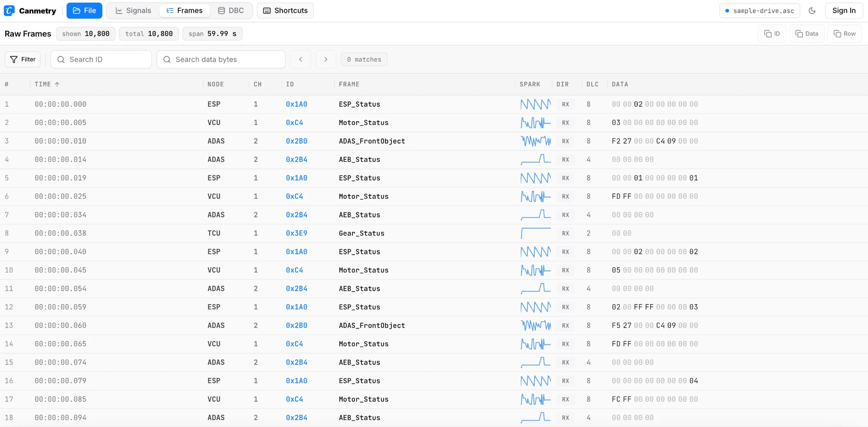The height and width of the screenshot is (427, 868).
Task: Open the Shortcuts panel
Action: pos(285,10)
